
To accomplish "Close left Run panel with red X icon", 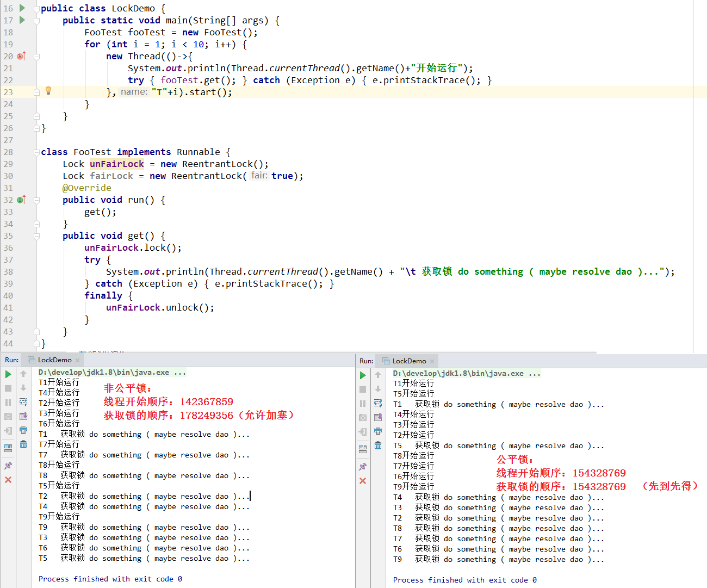I will pos(8,480).
